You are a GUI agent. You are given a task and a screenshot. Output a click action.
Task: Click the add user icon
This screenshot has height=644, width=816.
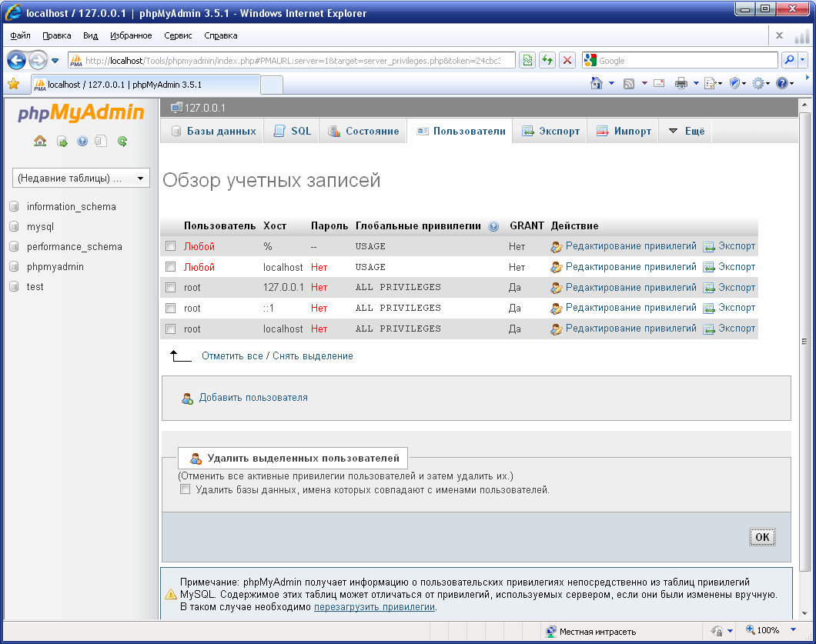tap(187, 399)
